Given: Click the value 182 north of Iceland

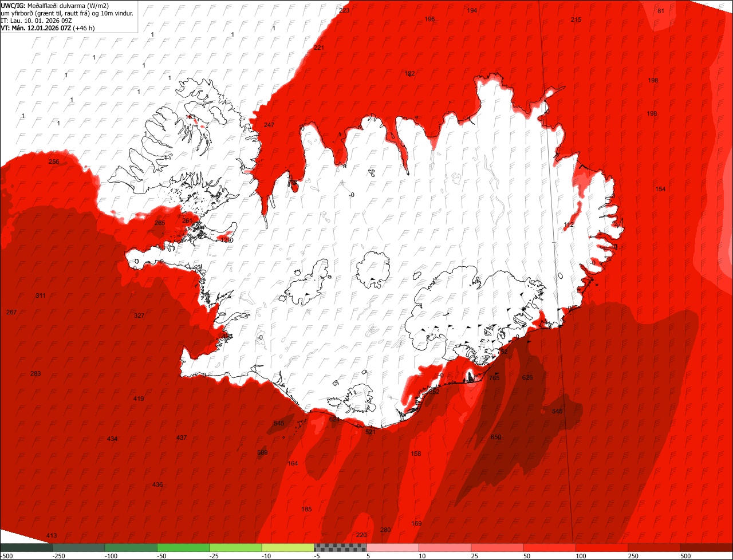Looking at the screenshot, I should (x=409, y=74).
